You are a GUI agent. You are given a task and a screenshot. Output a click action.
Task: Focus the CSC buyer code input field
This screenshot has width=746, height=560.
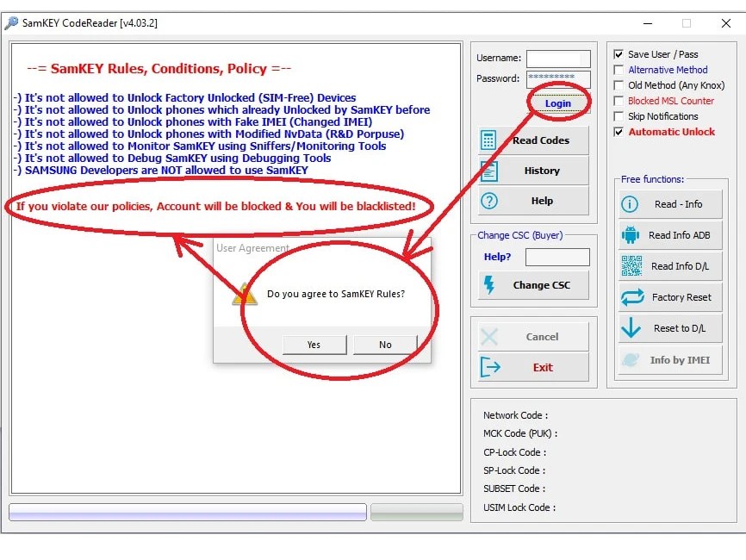click(x=557, y=257)
